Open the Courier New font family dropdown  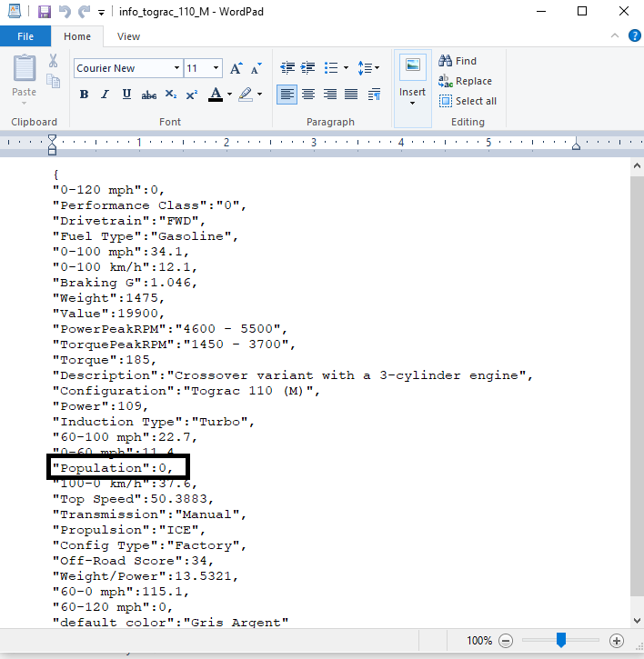coord(176,68)
